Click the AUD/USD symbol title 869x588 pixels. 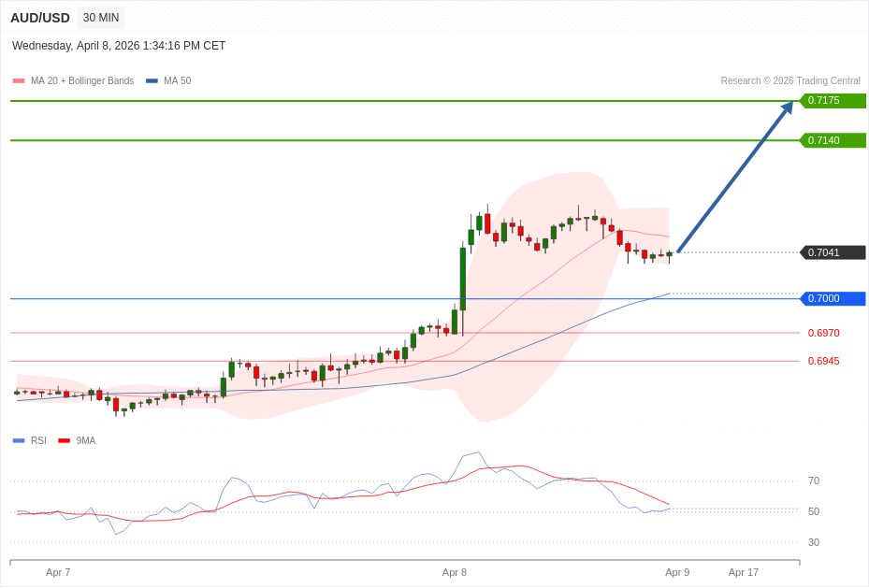click(x=40, y=18)
